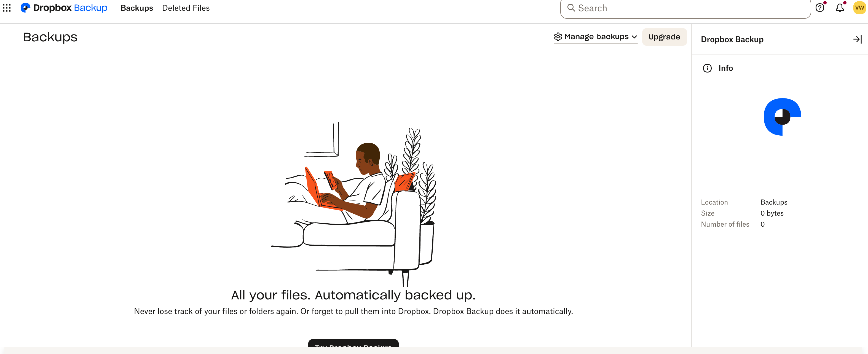Toggle the Manage backups settings option
The width and height of the screenshot is (868, 354).
click(595, 36)
